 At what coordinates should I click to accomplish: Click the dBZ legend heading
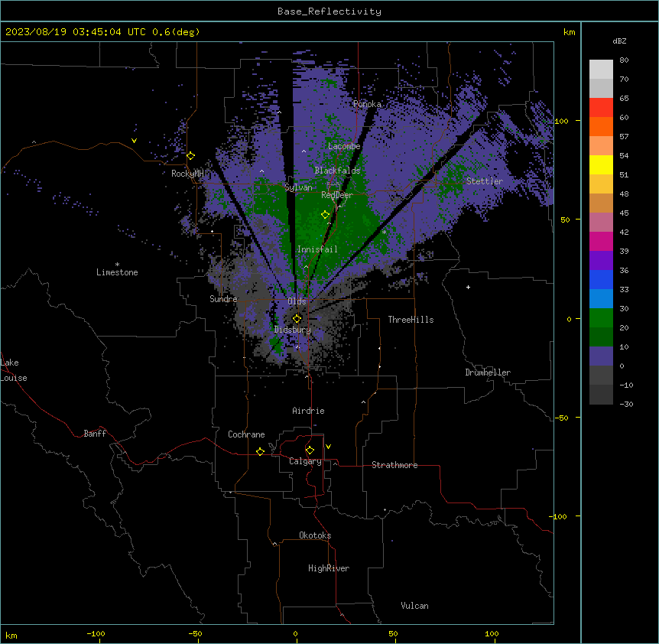coord(619,41)
